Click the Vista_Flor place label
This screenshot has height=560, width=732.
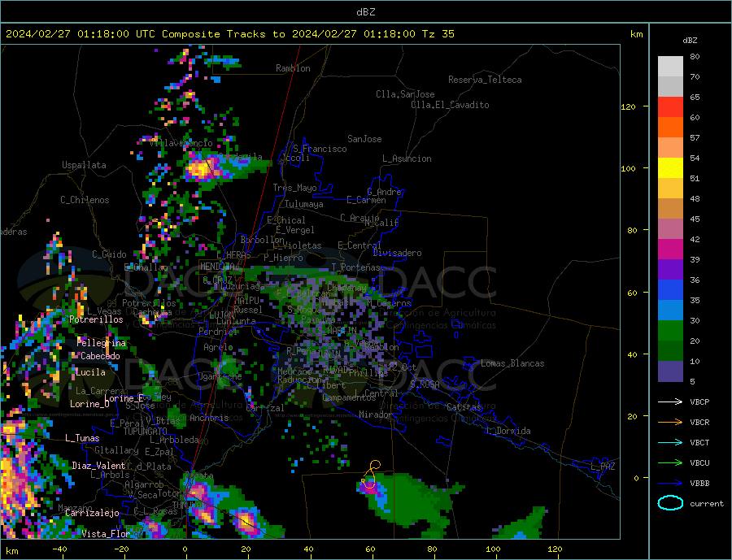click(106, 534)
